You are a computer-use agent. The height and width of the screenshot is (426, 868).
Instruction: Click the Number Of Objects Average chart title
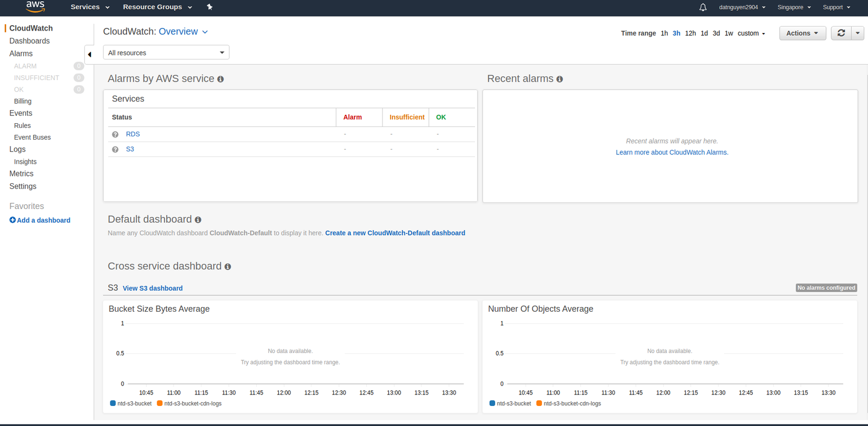[540, 309]
